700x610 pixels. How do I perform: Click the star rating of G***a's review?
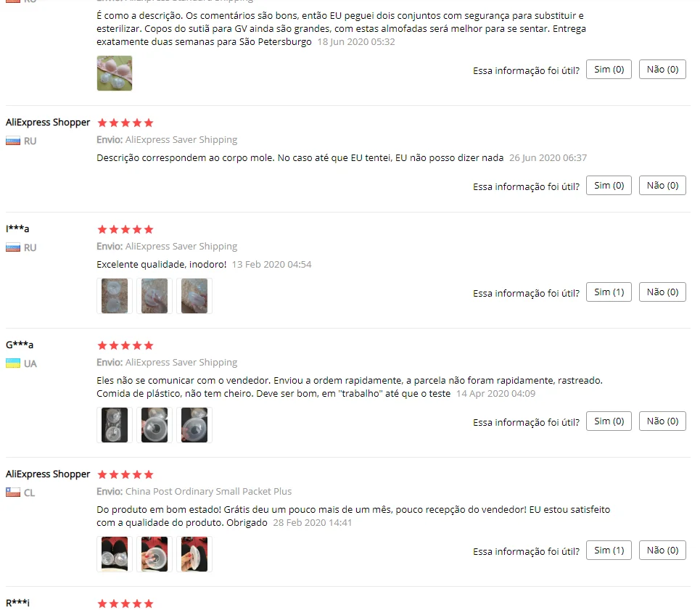(125, 345)
